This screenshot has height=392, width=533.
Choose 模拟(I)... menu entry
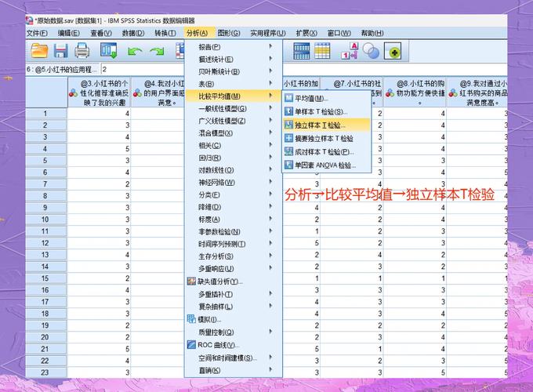pos(234,319)
